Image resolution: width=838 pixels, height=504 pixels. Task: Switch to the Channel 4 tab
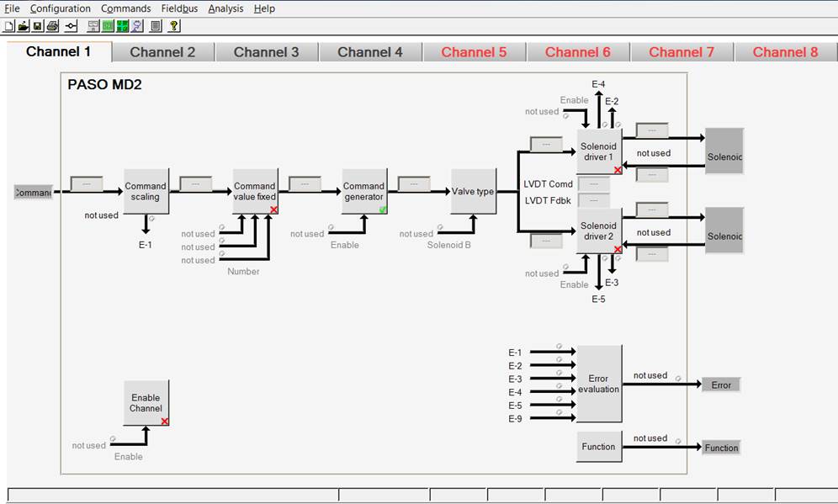(x=370, y=52)
